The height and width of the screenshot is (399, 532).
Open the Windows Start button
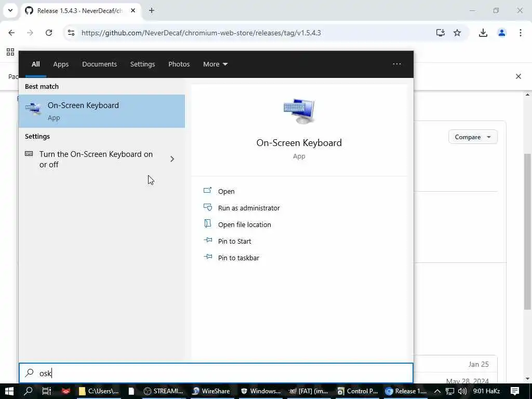click(x=9, y=391)
